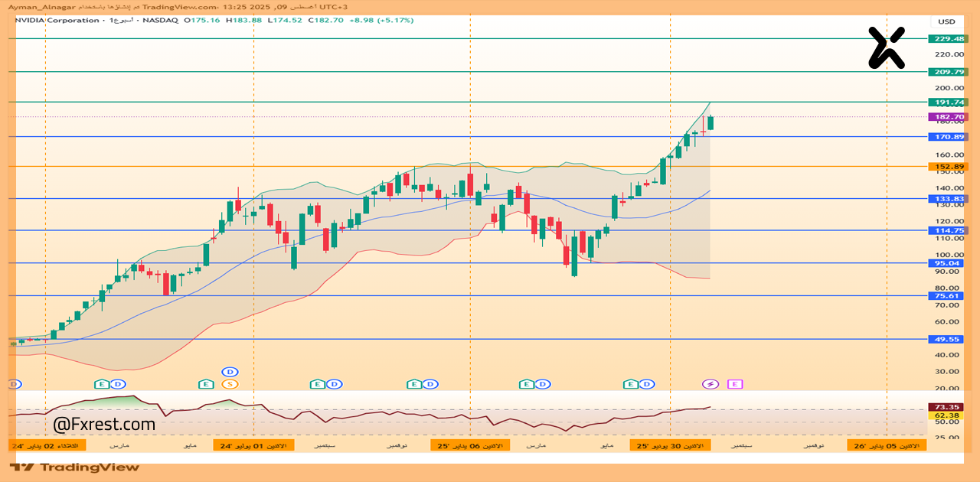Click the 209.79 price level label
Image resolution: width=980 pixels, height=482 pixels.
tap(948, 71)
